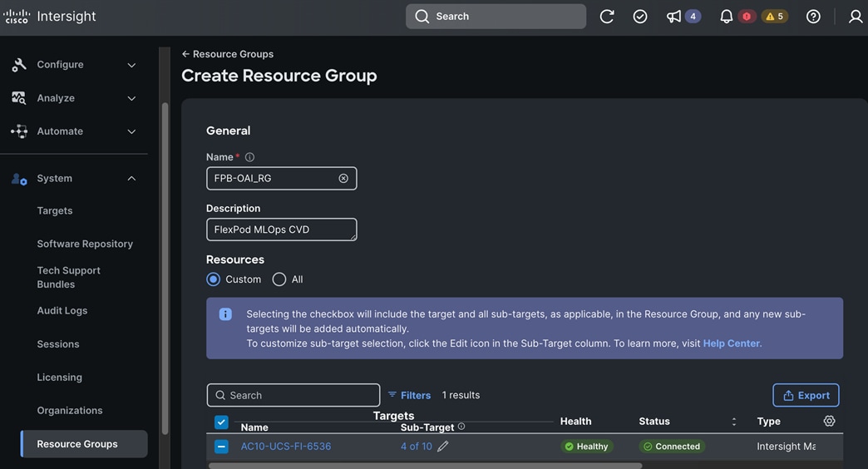Open Sessions in the sidebar
The width and height of the screenshot is (868, 469).
[x=58, y=344]
